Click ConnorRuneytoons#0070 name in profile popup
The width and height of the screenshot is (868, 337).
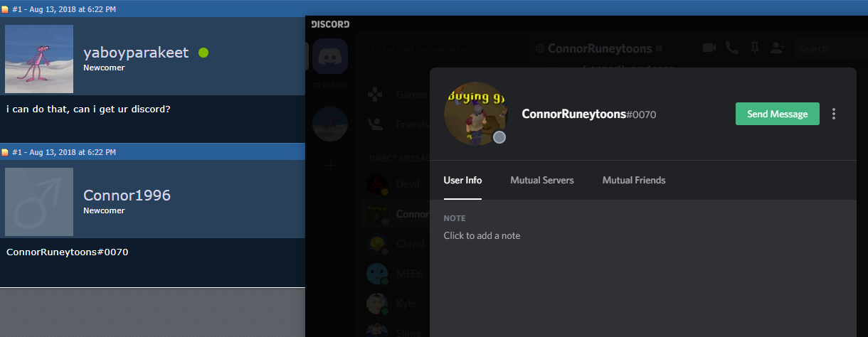pyautogui.click(x=588, y=114)
